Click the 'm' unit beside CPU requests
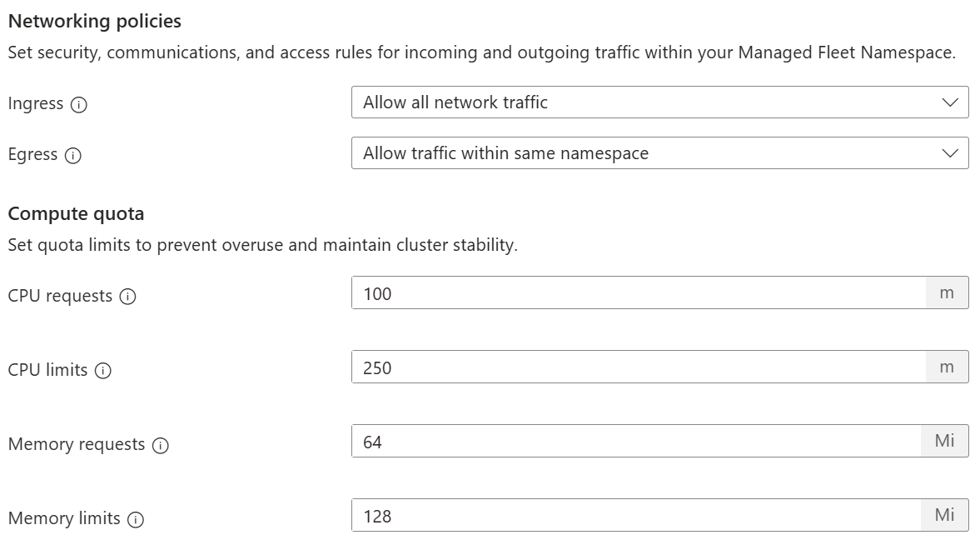The height and width of the screenshot is (550, 980). pos(947,293)
